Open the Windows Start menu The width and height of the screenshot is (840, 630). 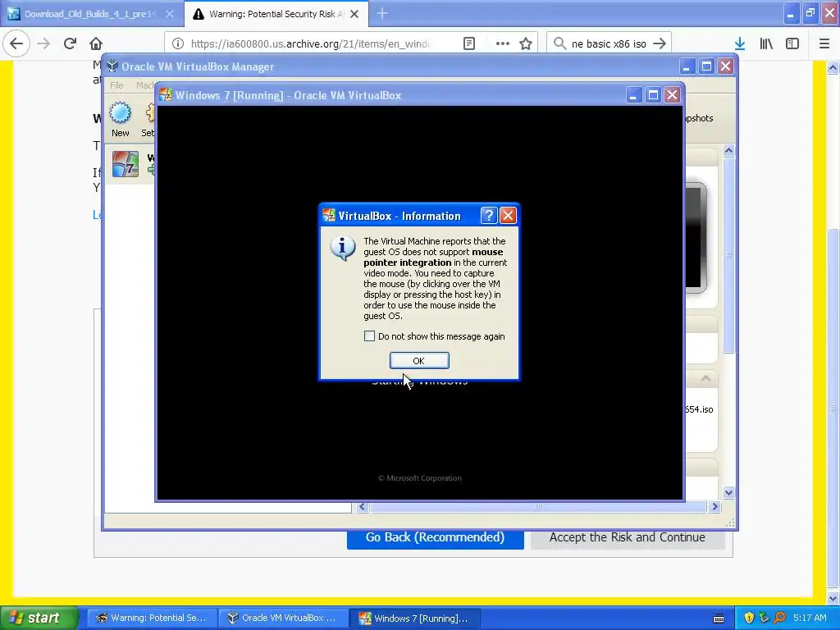(39, 618)
